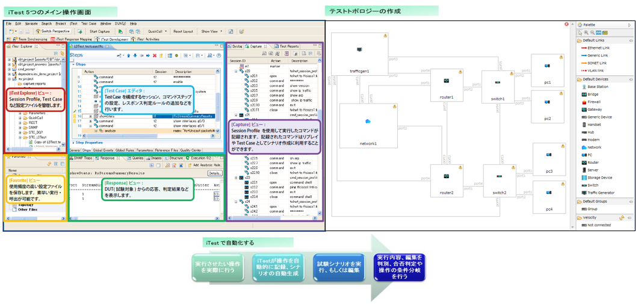Pick the PC device from palette
Image resolution: width=644 pixels, height=307 pixels.
588,155
